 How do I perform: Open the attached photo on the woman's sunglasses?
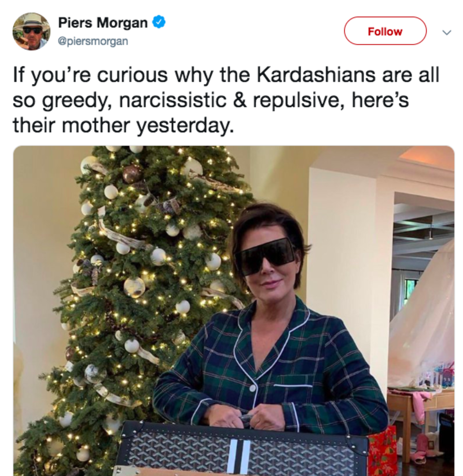coord(265,256)
